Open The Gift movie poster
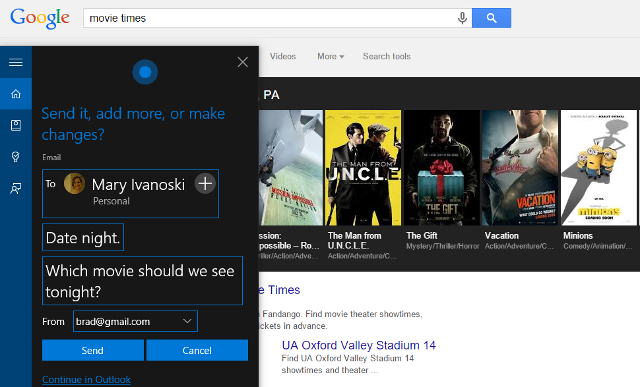The image size is (640, 387). click(x=441, y=167)
